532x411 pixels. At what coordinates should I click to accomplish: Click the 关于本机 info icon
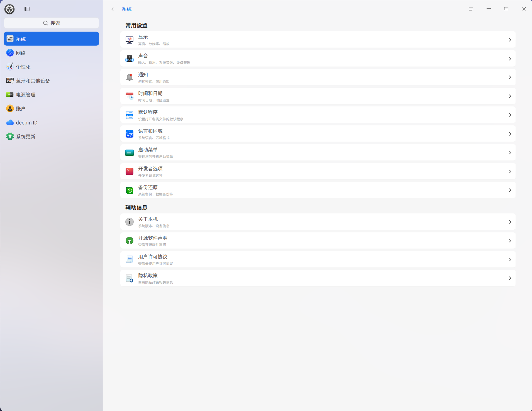129,222
